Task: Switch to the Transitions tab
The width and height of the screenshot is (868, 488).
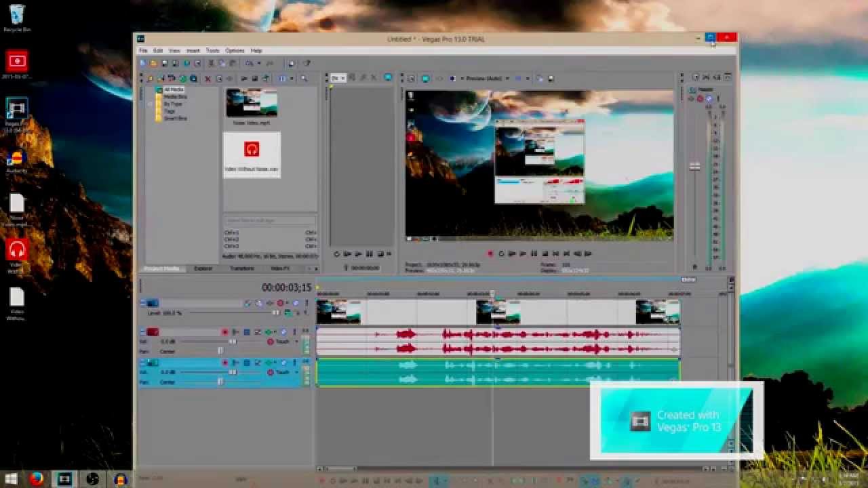Action: click(x=241, y=268)
